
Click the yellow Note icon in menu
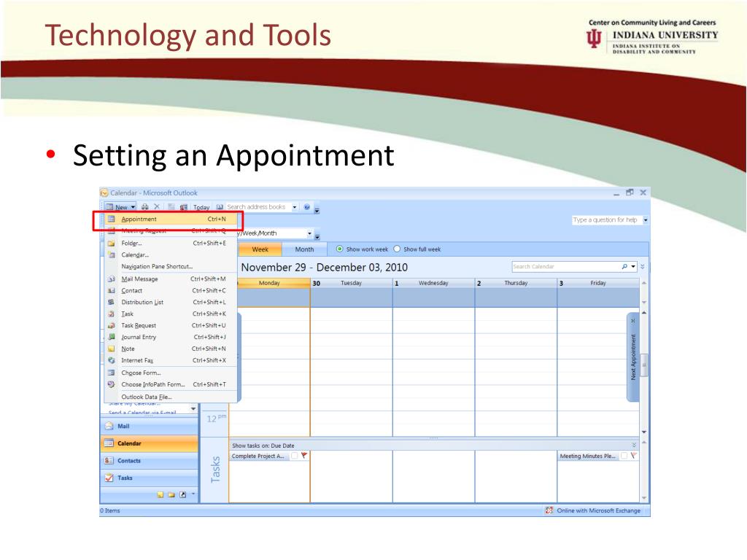pyautogui.click(x=112, y=349)
